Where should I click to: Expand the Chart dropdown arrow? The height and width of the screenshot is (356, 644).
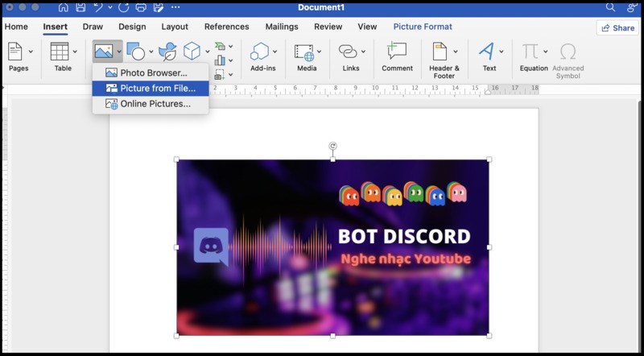[231, 60]
